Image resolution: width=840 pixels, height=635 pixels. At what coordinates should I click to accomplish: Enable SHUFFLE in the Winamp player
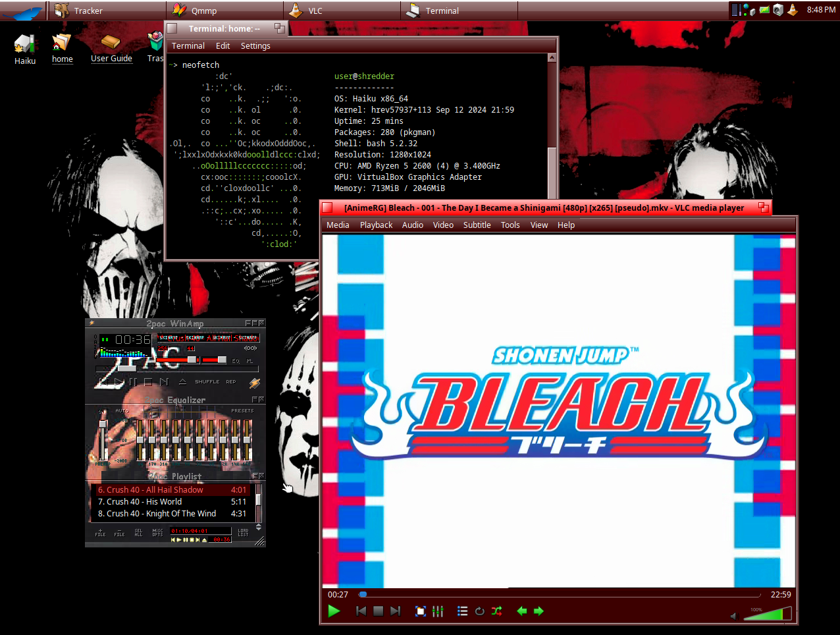pos(207,381)
